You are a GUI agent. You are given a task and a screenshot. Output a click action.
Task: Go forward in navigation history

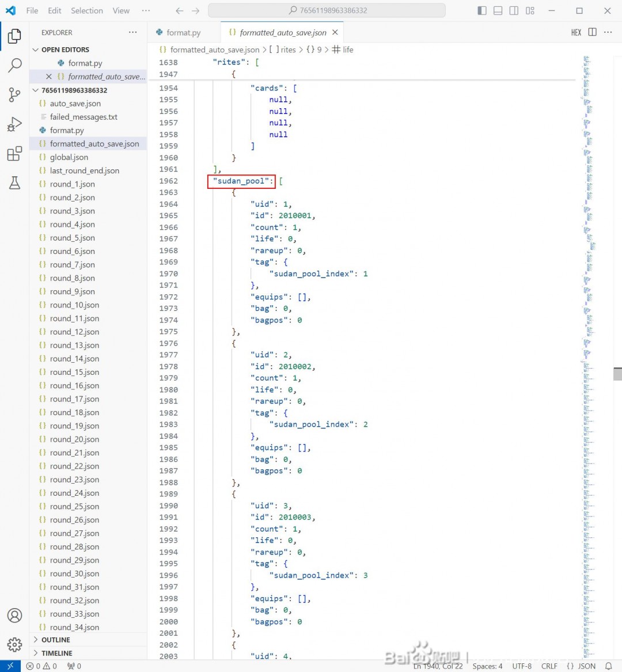click(195, 11)
